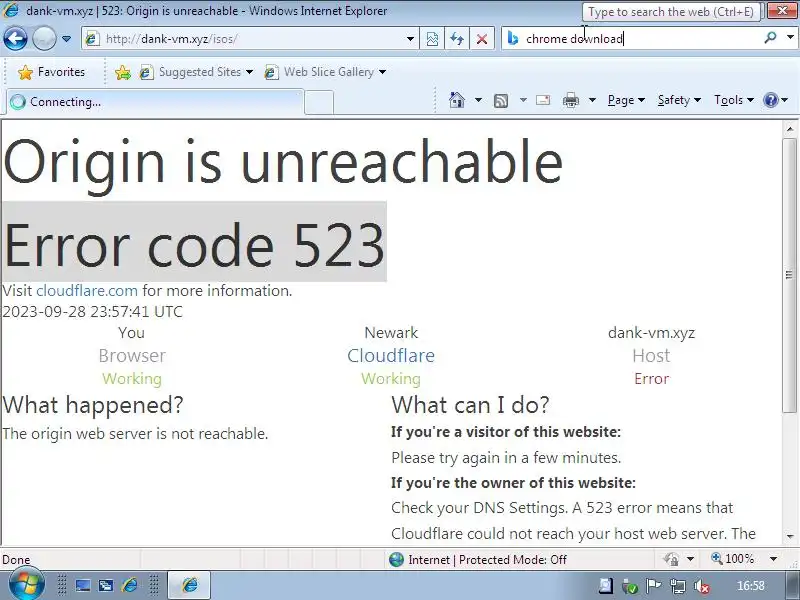This screenshot has width=800, height=600.
Task: Open the Tools menu
Action: coord(734,100)
